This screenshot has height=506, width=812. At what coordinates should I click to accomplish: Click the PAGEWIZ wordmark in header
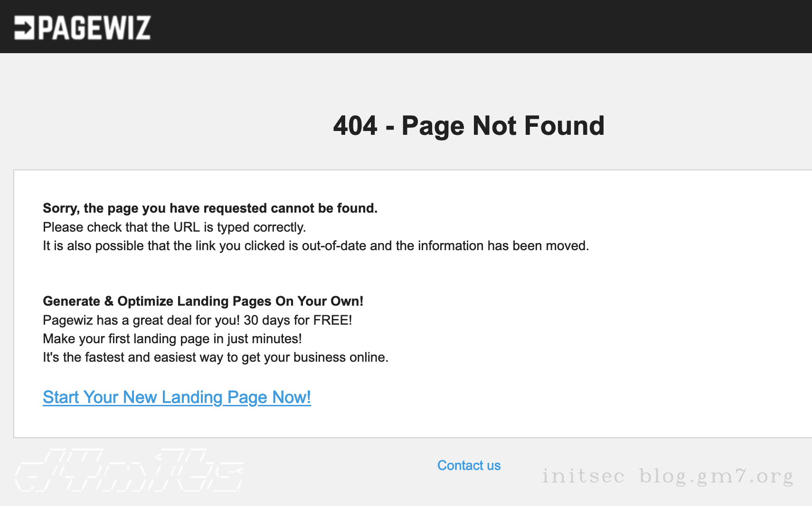94,28
